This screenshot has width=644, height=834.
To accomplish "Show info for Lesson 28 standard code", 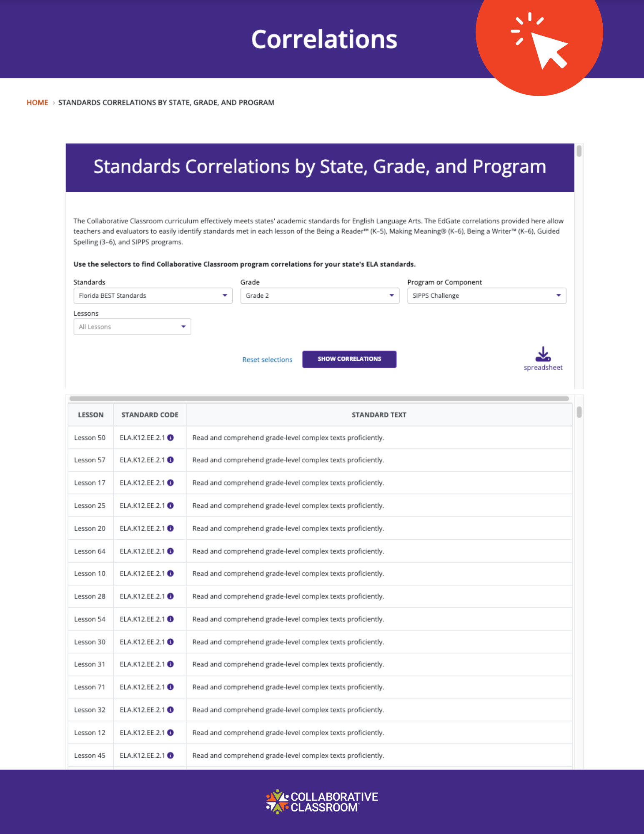I will pyautogui.click(x=170, y=596).
